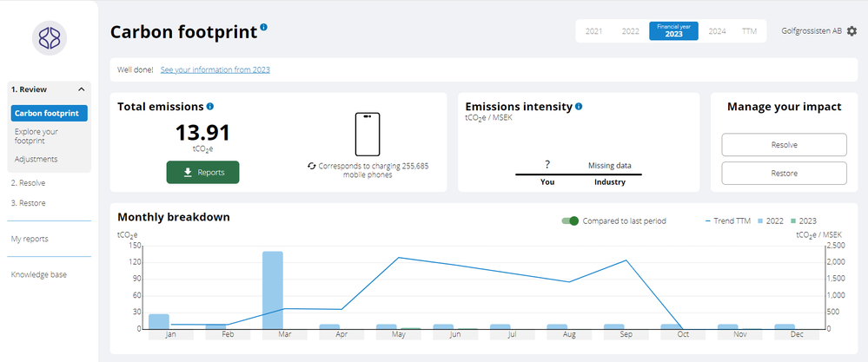The width and height of the screenshot is (868, 362).
Task: Open info icon beside Carbon footprint title
Action: click(264, 27)
